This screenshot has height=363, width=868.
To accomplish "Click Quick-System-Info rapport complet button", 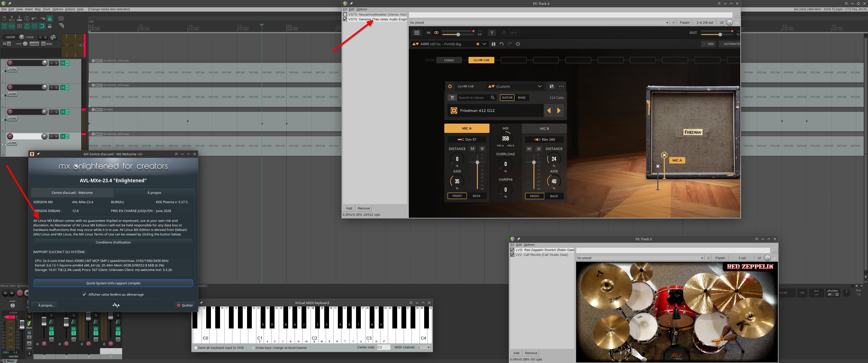I will pos(113,283).
